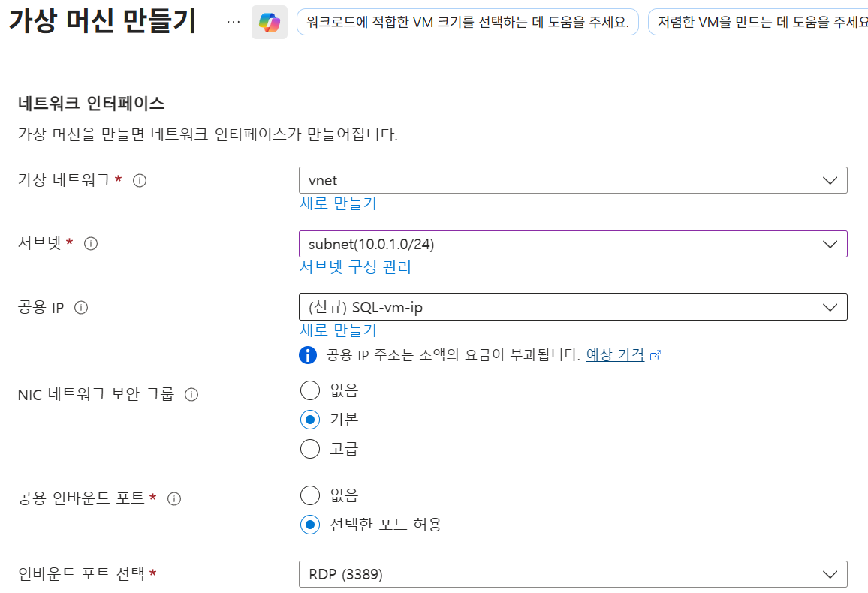
Task: Expand the 가상 네트워크 vnet dropdown
Action: (x=573, y=181)
